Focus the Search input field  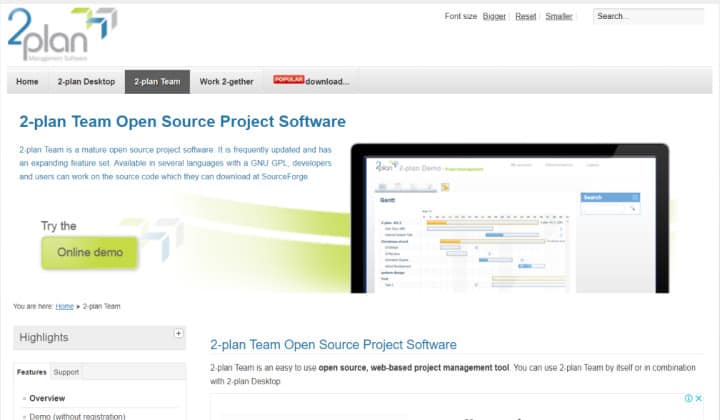coord(648,16)
